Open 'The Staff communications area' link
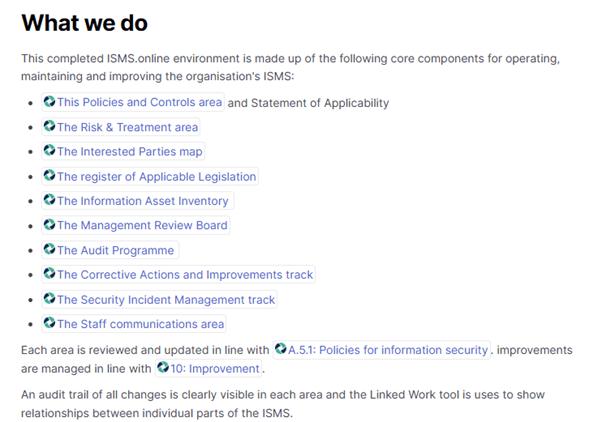The height and width of the screenshot is (422, 602). click(x=134, y=324)
